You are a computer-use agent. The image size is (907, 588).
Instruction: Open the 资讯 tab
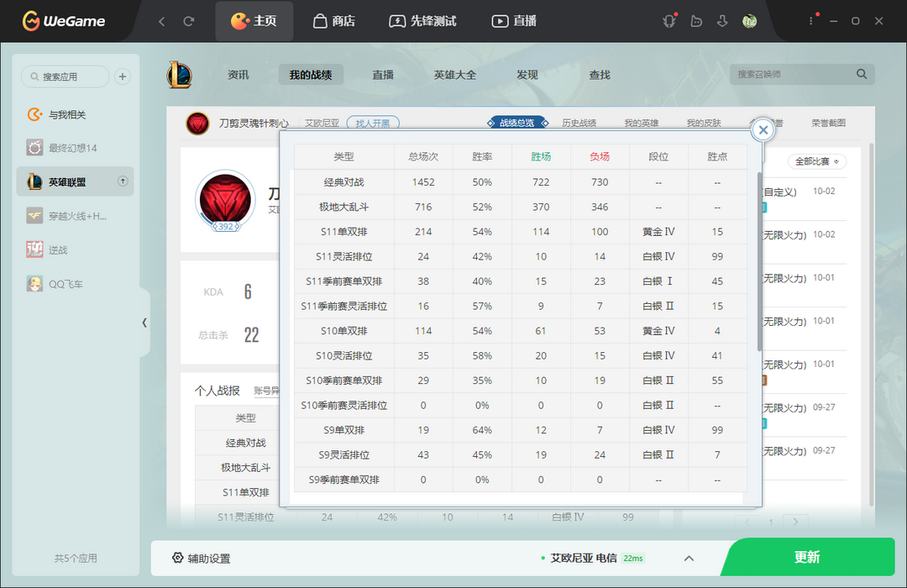point(238,75)
